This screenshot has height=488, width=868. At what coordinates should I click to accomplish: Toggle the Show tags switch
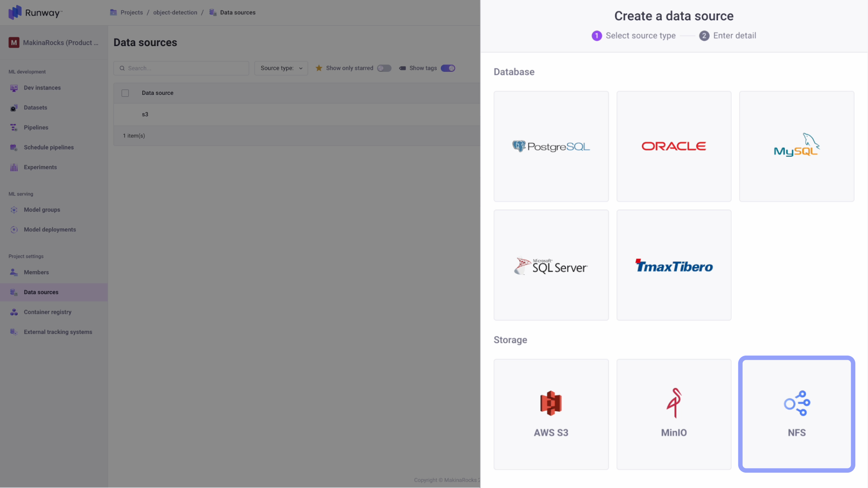[x=448, y=68]
